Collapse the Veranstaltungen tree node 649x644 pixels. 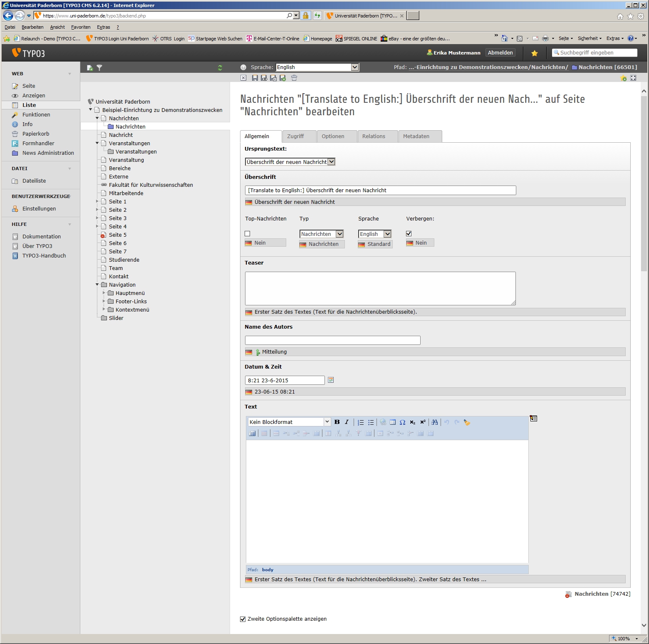[x=97, y=143]
